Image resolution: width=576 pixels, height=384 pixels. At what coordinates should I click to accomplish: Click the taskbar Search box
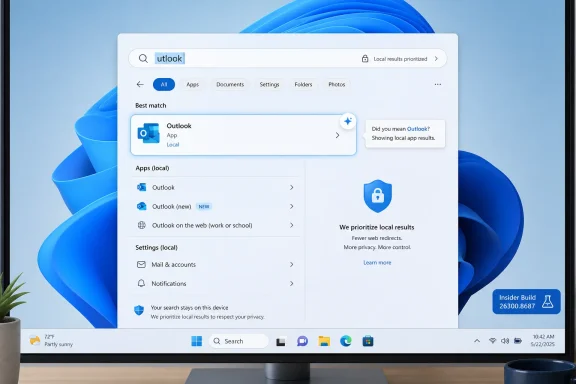coord(239,341)
